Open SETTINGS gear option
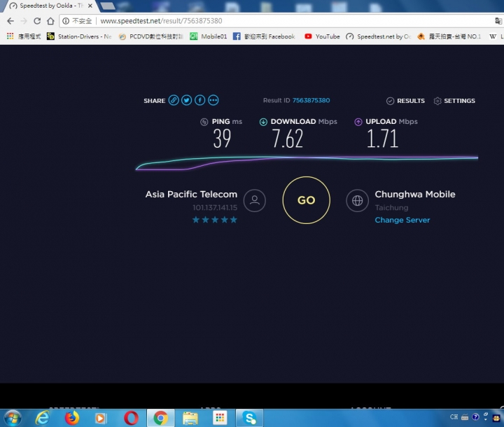This screenshot has width=504, height=427. coord(454,101)
